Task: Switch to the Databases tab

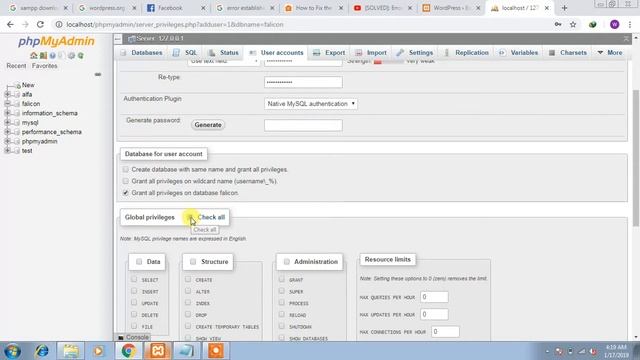Action: pos(142,53)
